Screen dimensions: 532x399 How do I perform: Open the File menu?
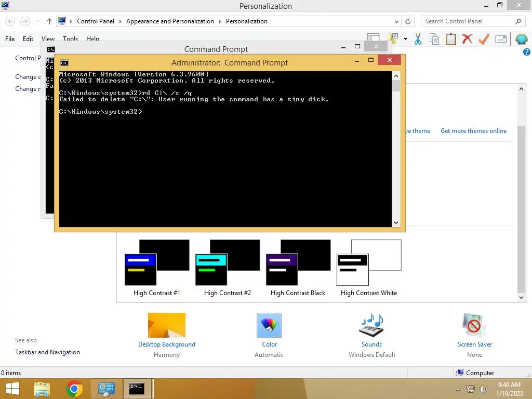10,38
